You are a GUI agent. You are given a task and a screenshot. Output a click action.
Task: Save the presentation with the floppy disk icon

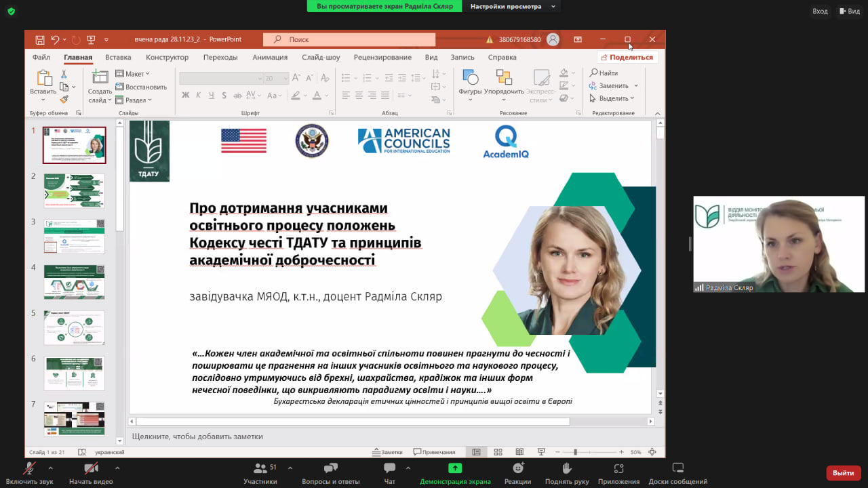click(x=40, y=40)
